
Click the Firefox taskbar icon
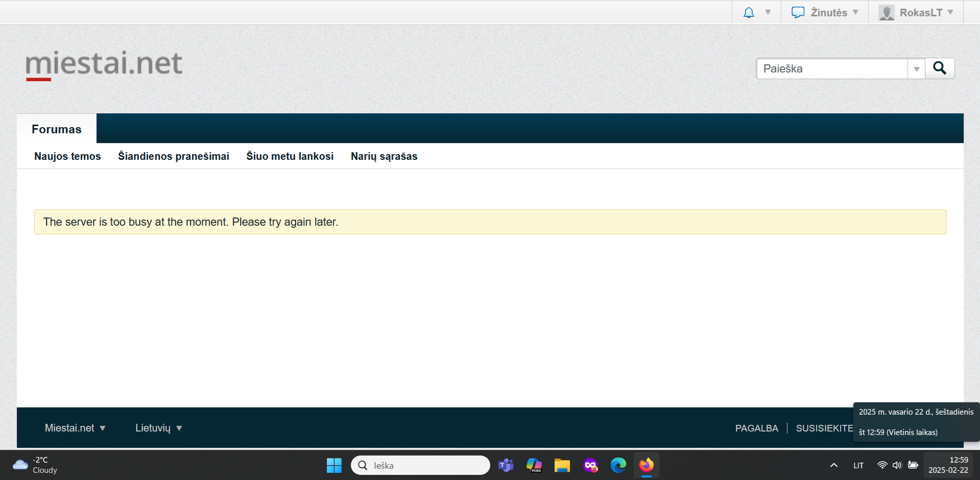pyautogui.click(x=646, y=465)
